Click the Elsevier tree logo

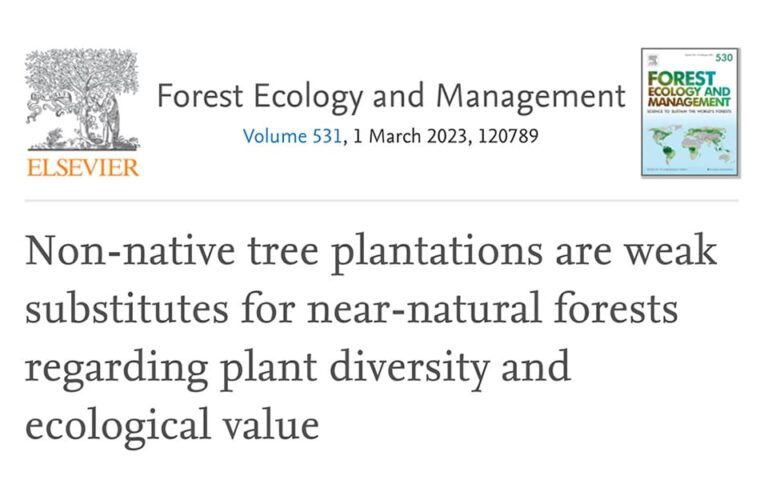82,101
